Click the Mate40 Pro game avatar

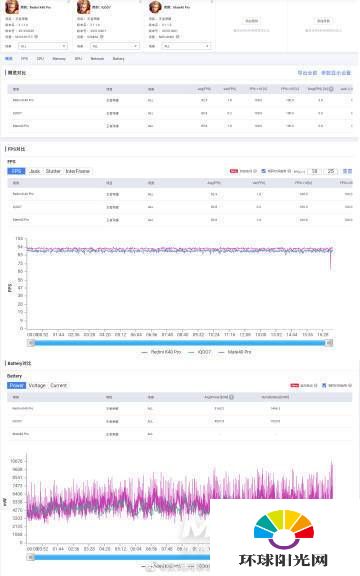(155, 7)
